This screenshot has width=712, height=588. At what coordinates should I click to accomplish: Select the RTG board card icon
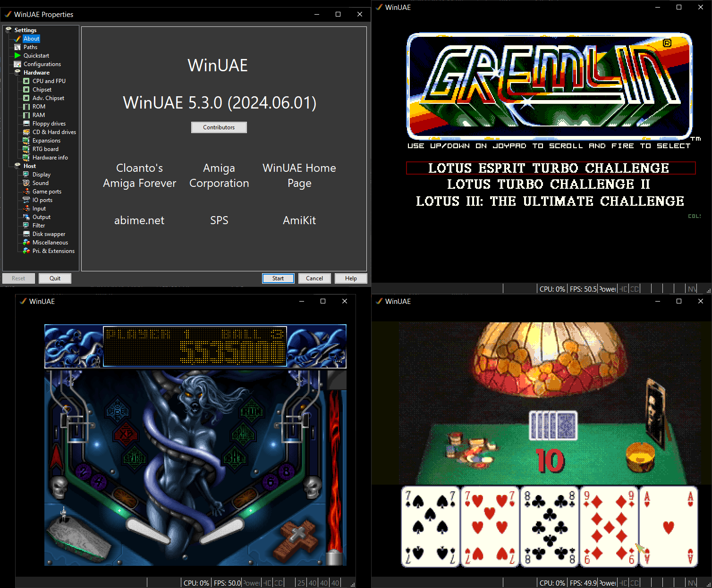pyautogui.click(x=26, y=149)
